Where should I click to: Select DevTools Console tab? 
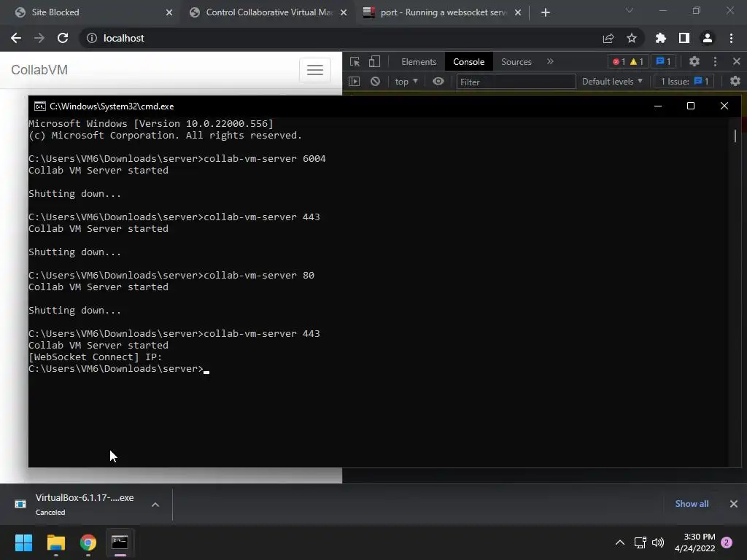pyautogui.click(x=469, y=62)
